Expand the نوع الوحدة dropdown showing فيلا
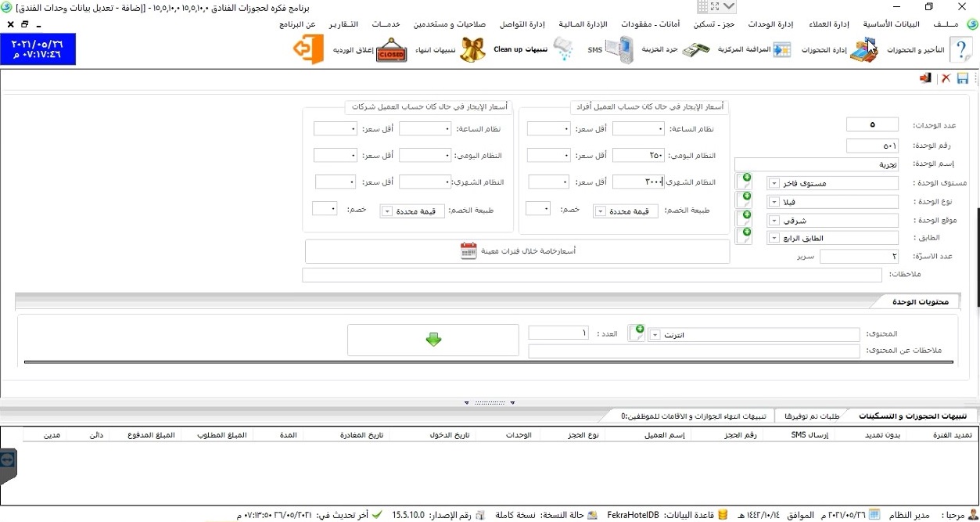Viewport: 980px width, 522px height. tap(774, 202)
